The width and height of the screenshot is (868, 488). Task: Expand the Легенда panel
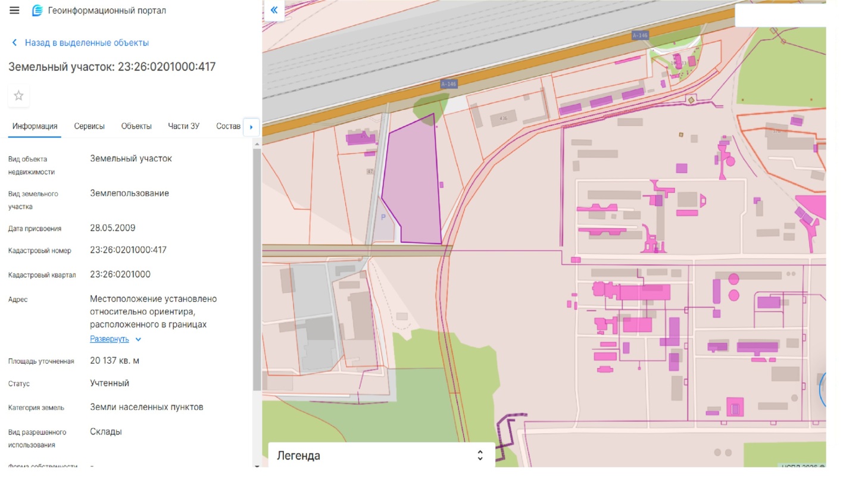click(480, 455)
